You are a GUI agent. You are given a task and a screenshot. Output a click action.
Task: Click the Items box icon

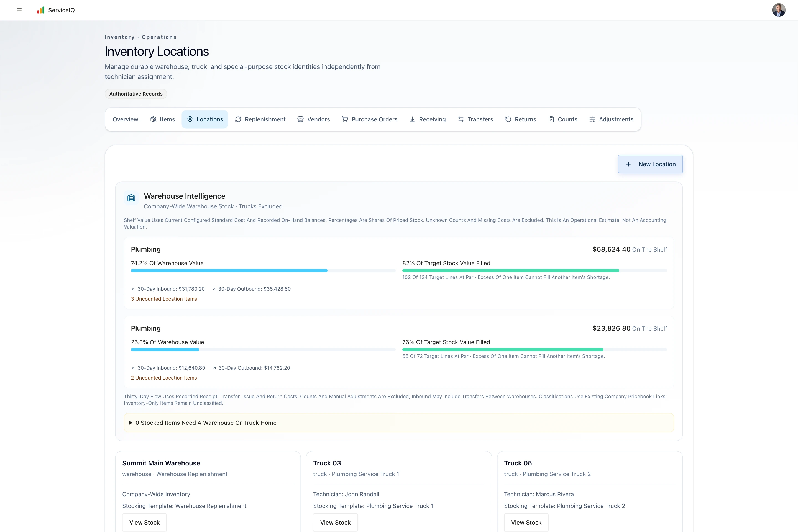pyautogui.click(x=153, y=119)
